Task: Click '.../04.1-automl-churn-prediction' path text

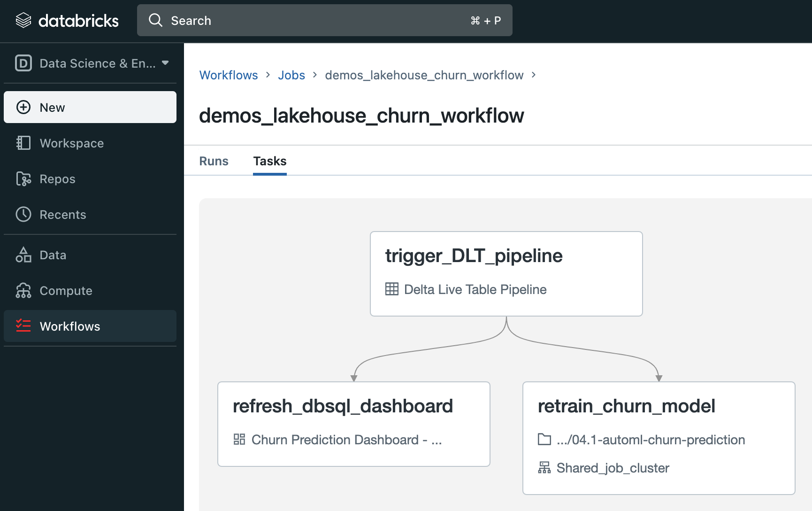Action: click(x=651, y=440)
